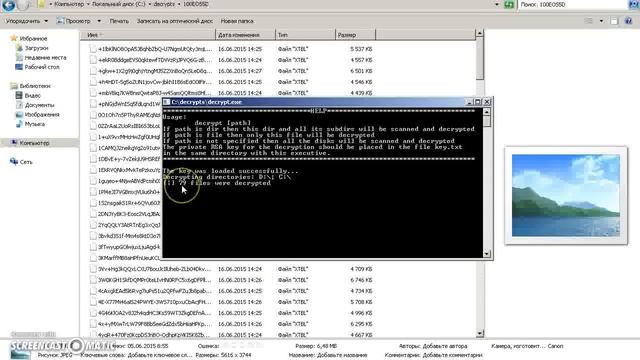Click Компьютер in the address breadcrumb
Screen dimensions: 640x360
(69, 4)
